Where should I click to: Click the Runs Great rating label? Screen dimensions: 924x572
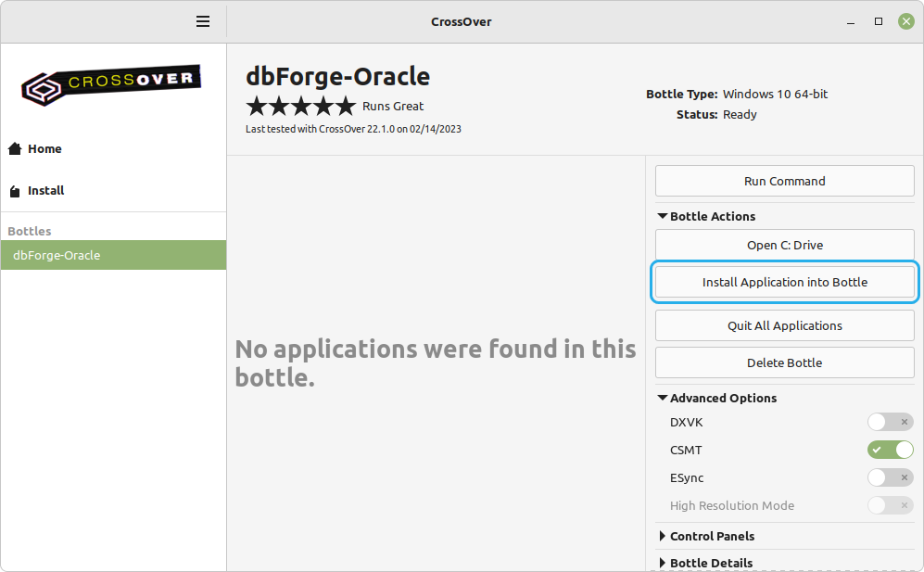pyautogui.click(x=392, y=106)
